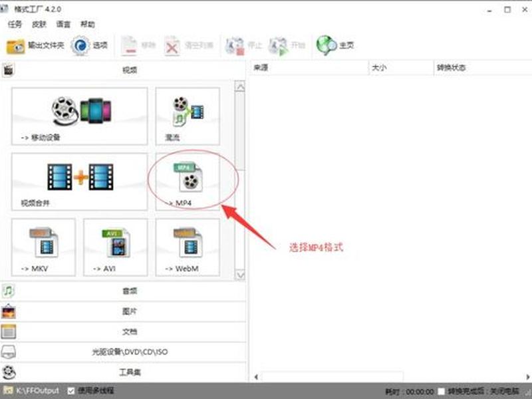Open the 输出文件夹 output folder icon
The height and width of the screenshot is (399, 532).
pyautogui.click(x=15, y=45)
